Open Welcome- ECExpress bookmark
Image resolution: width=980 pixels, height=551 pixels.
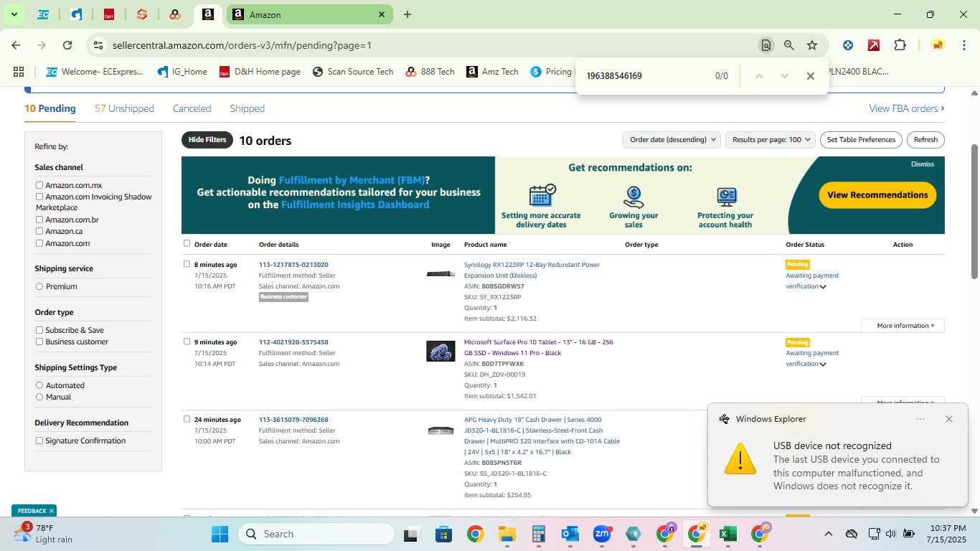pos(95,72)
